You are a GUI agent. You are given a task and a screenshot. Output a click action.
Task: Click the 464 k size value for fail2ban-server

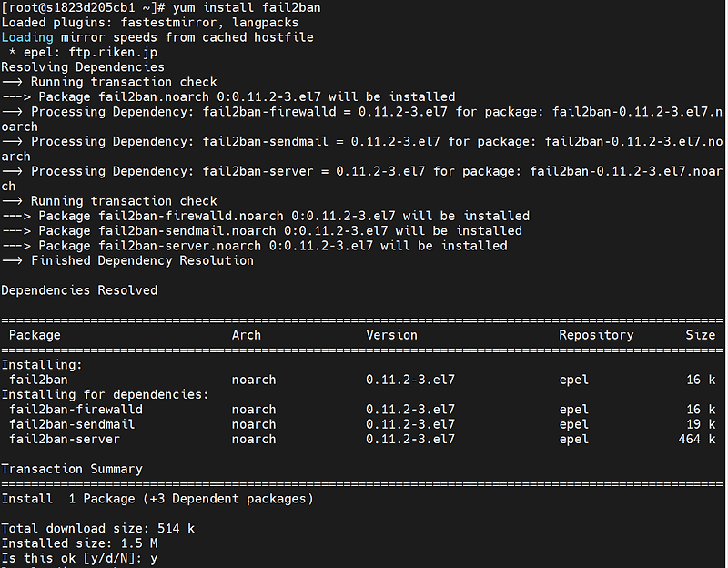pos(699,439)
